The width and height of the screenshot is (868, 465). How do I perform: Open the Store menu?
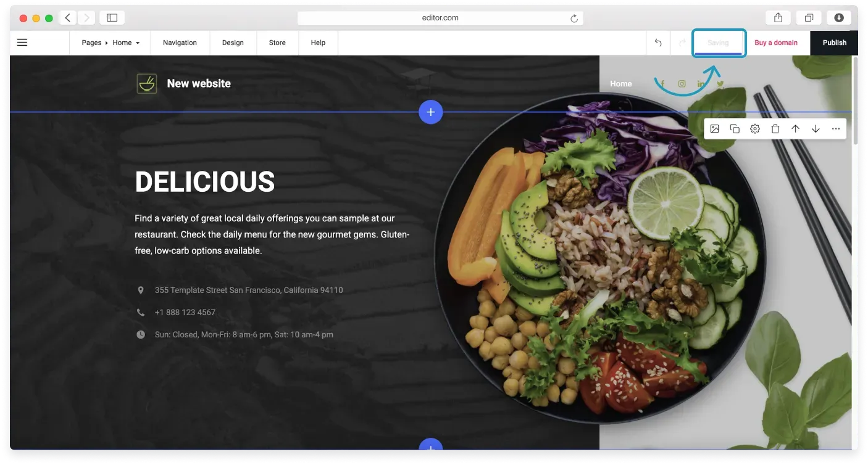[277, 43]
